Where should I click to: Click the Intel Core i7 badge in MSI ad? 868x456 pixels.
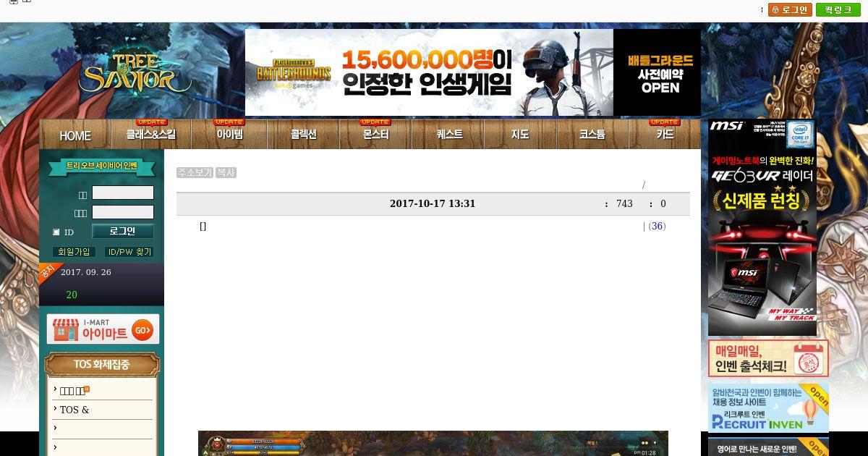coord(801,134)
